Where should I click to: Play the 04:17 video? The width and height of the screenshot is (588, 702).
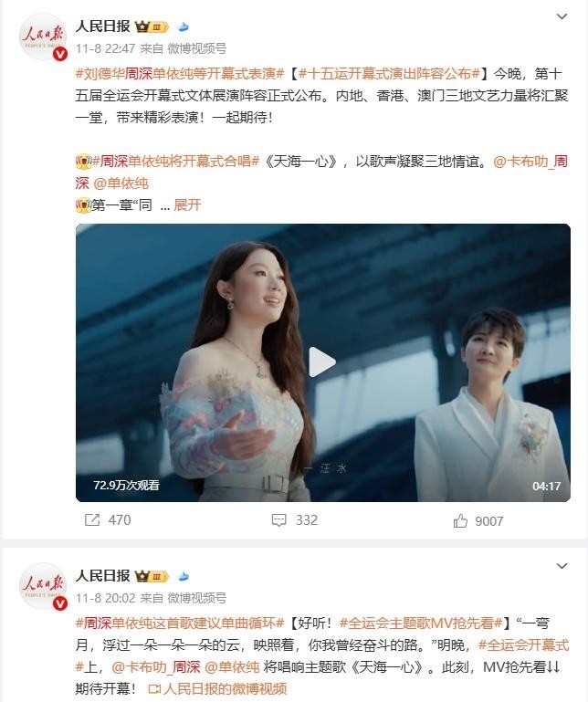[x=322, y=362]
